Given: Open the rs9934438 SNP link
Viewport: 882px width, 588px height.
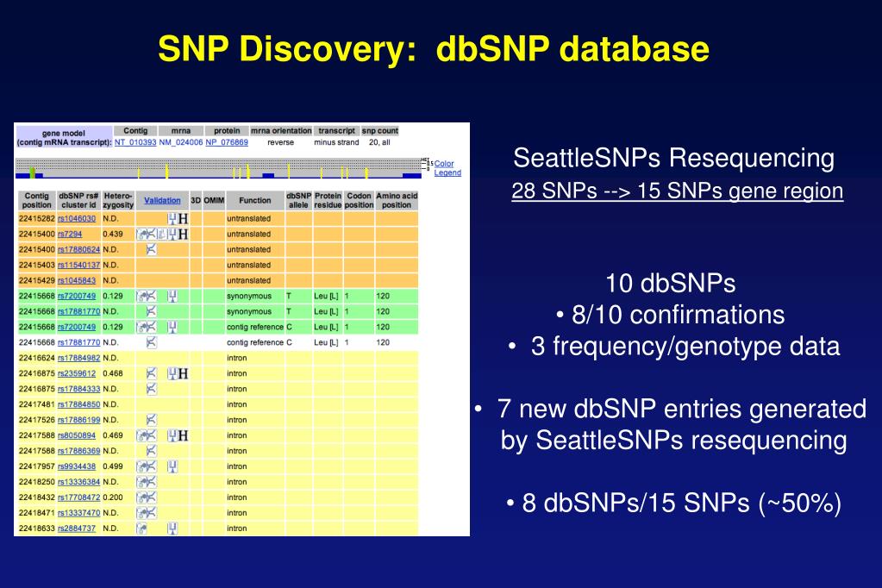Looking at the screenshot, I should 77,466.
